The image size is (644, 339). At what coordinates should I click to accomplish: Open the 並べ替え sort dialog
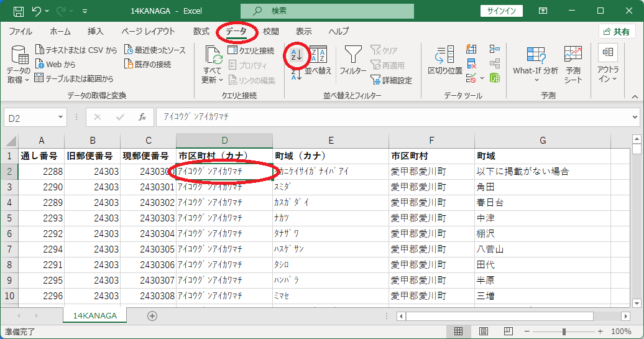click(x=318, y=60)
